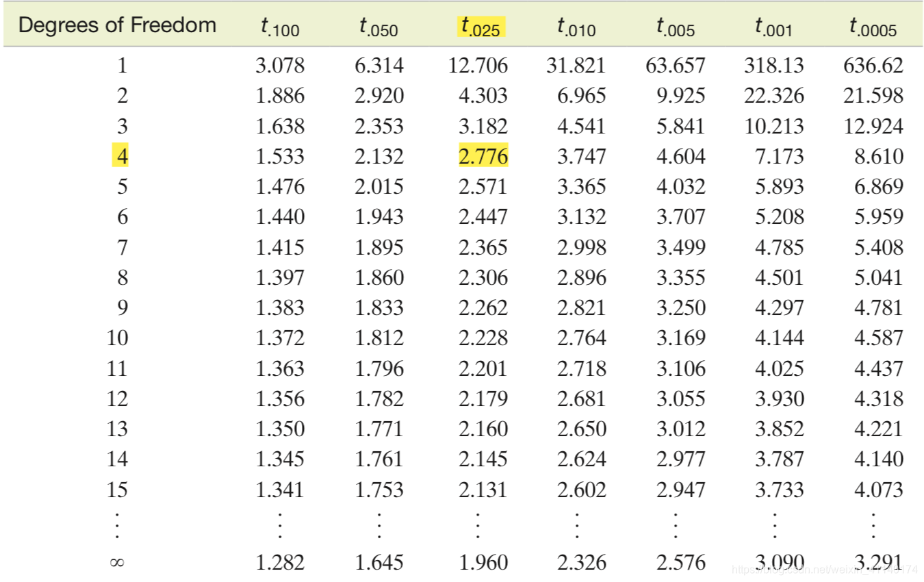Screen dimensions: 924x582
Task: Select the t.005 column header
Action: pyautogui.click(x=676, y=27)
